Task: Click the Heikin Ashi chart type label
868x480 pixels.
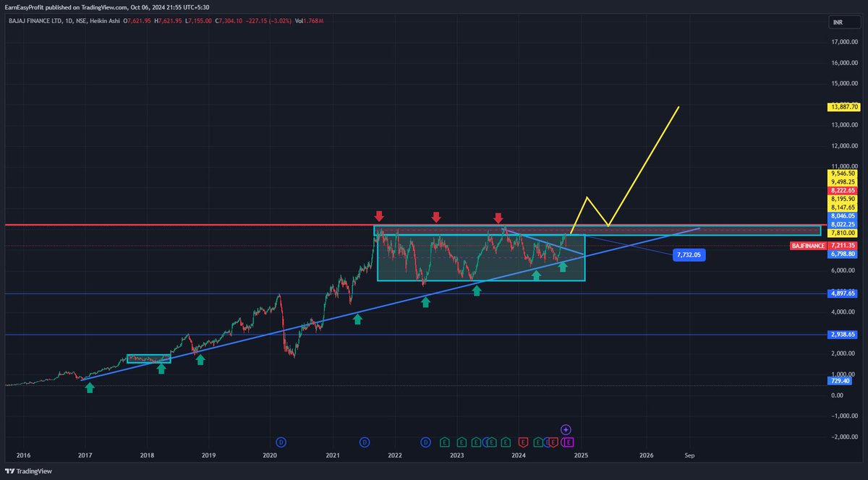Action: coord(106,21)
